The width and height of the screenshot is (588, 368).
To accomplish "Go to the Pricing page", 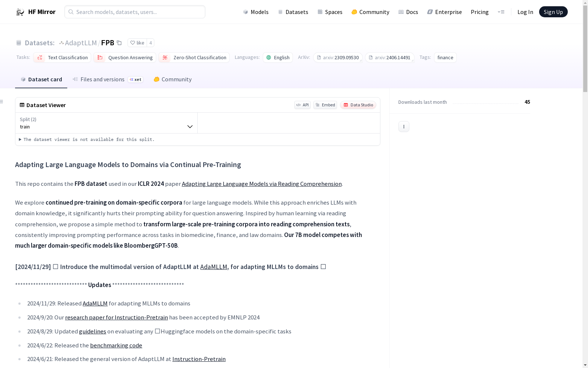I will click(480, 12).
